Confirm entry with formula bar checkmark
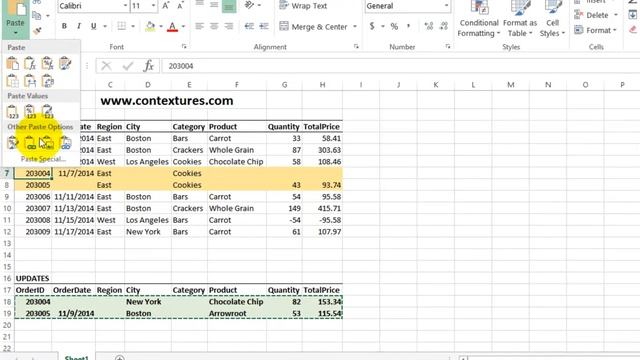 click(128, 66)
